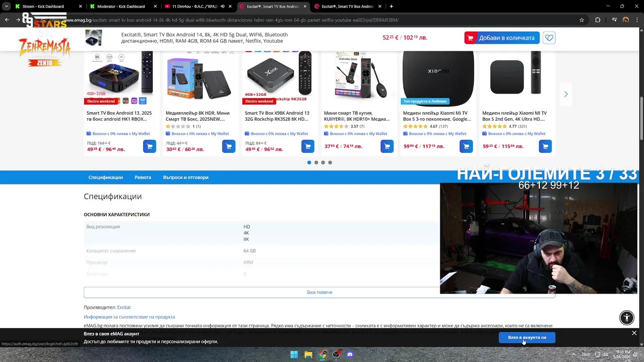Click the 3.57 (7) rating of KUIIYER box
This screenshot has width=644, height=362.
345,126
